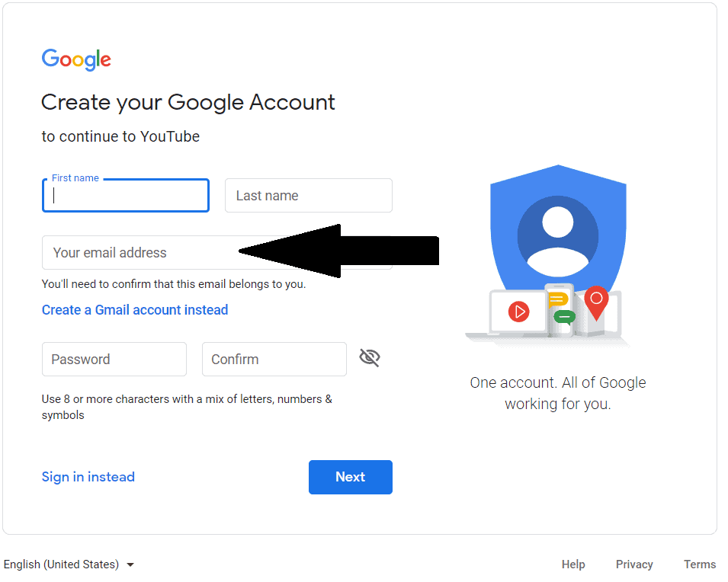The image size is (728, 582).
Task: Open the Terms footer link
Action: (x=700, y=564)
